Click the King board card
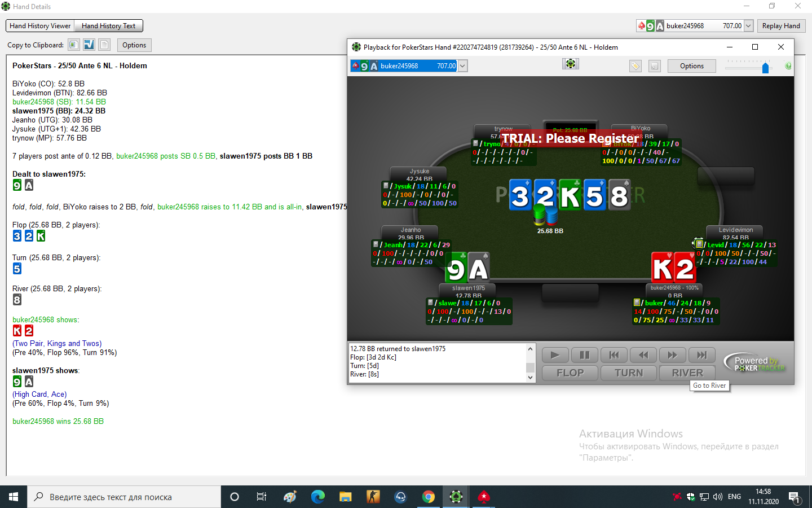 (570, 195)
